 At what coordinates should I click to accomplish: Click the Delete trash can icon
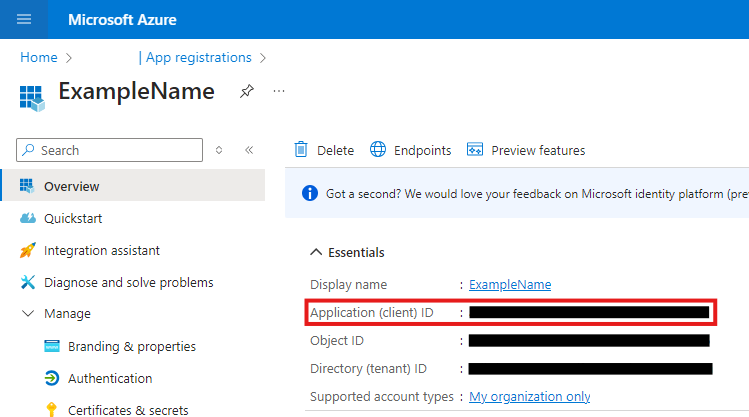(x=301, y=150)
